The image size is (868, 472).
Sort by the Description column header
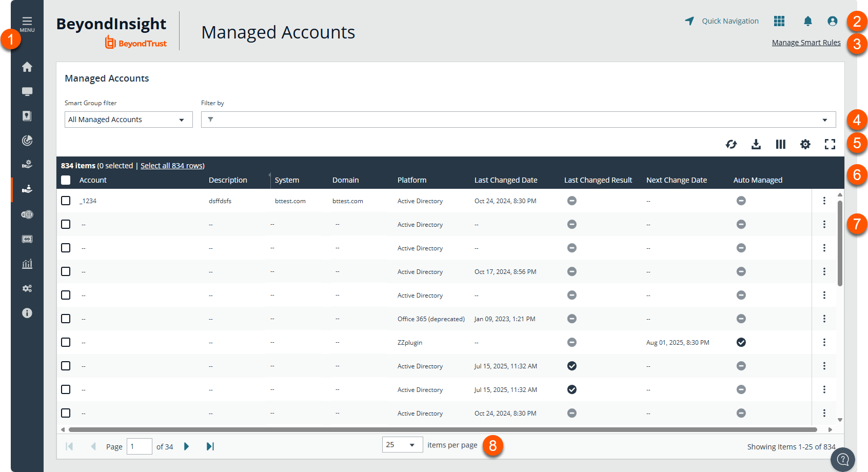[x=228, y=180]
